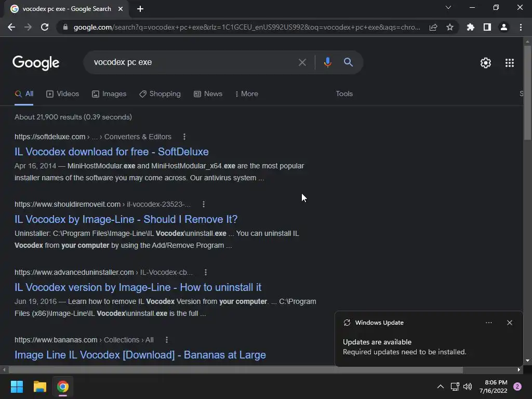Click Chrome icon in taskbar
This screenshot has width=532, height=399.
(x=63, y=387)
